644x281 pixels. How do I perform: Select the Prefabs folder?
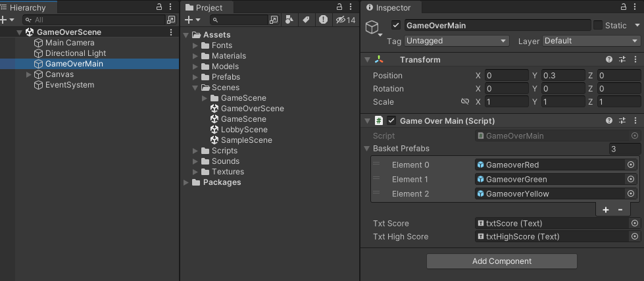(226, 77)
